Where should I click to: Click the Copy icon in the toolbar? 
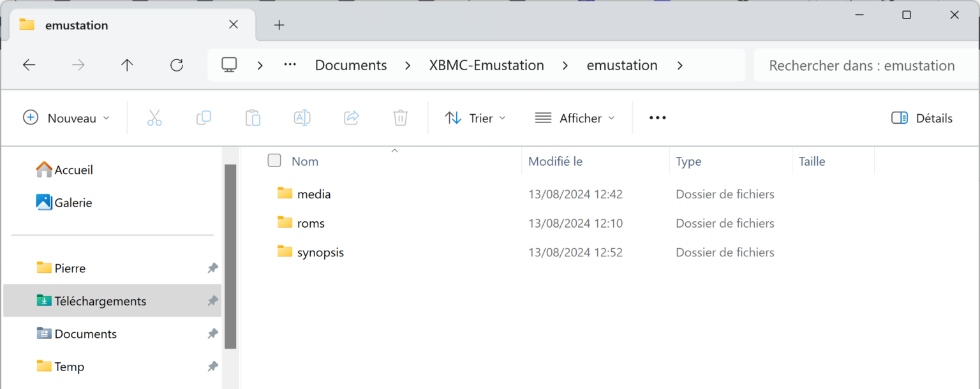point(204,117)
